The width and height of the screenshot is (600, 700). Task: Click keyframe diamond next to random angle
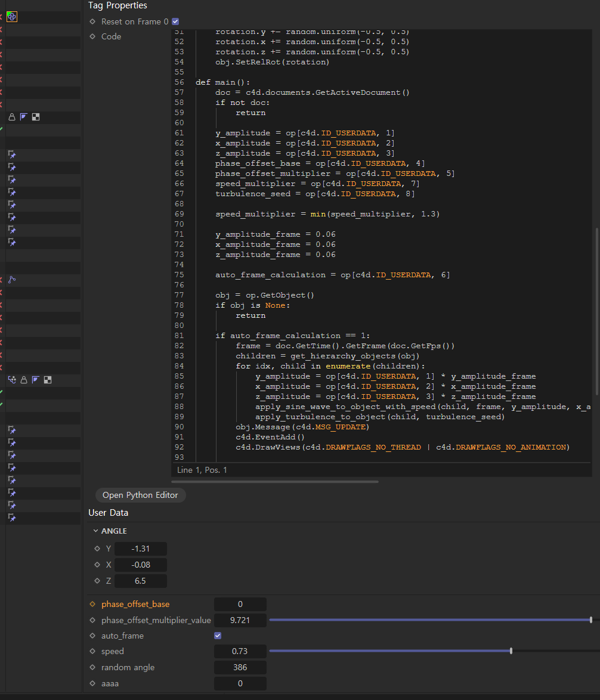pyautogui.click(x=92, y=667)
